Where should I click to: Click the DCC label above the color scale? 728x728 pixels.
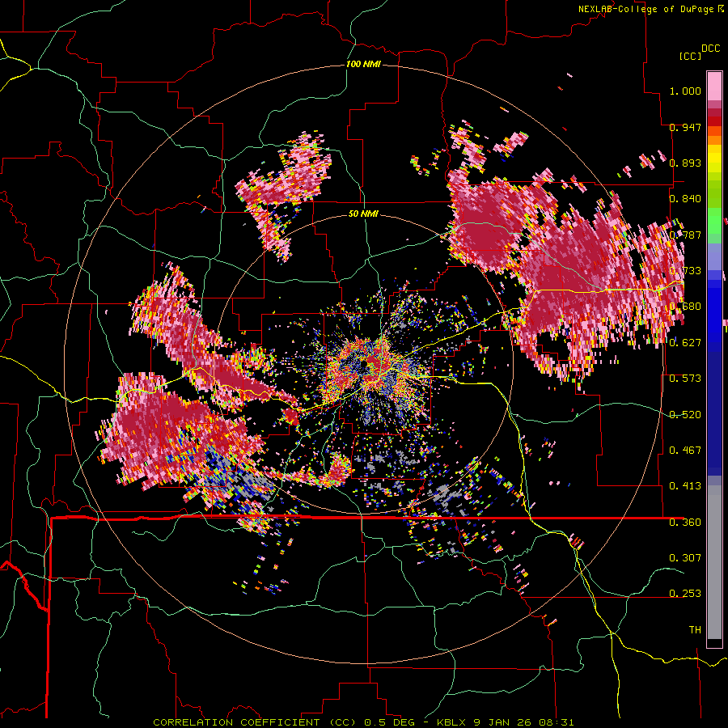[710, 49]
